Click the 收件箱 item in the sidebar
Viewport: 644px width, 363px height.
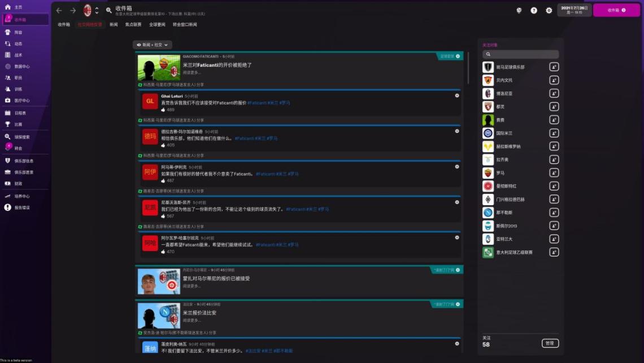tap(25, 19)
